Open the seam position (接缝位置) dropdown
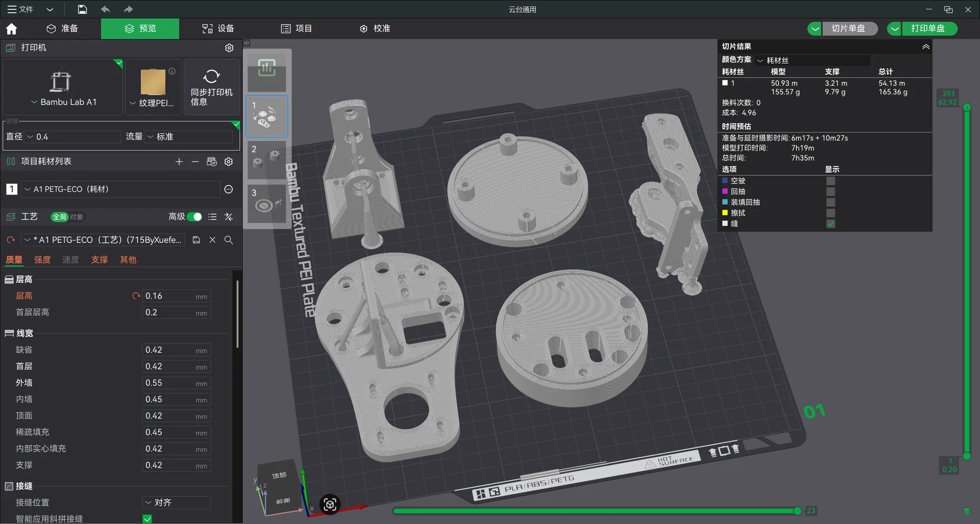The width and height of the screenshot is (980, 524). pos(176,503)
